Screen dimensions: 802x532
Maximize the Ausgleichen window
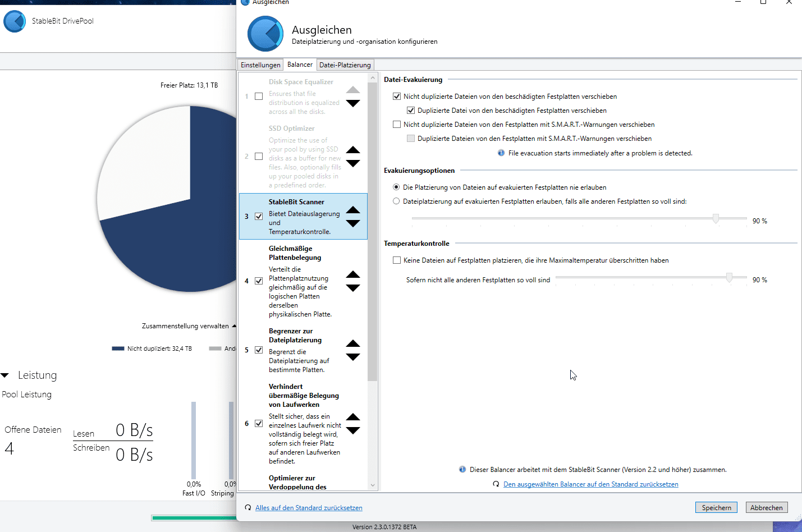point(763,2)
